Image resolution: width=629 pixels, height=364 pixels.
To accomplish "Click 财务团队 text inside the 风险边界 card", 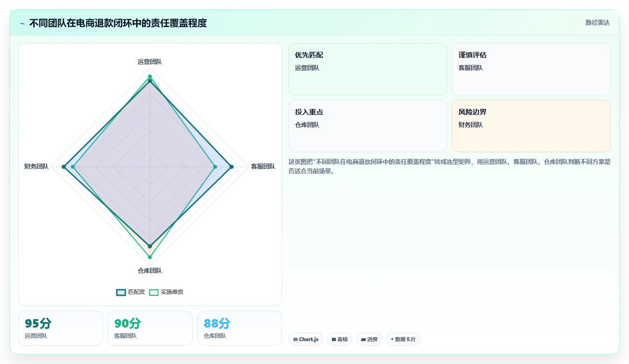I will point(470,125).
